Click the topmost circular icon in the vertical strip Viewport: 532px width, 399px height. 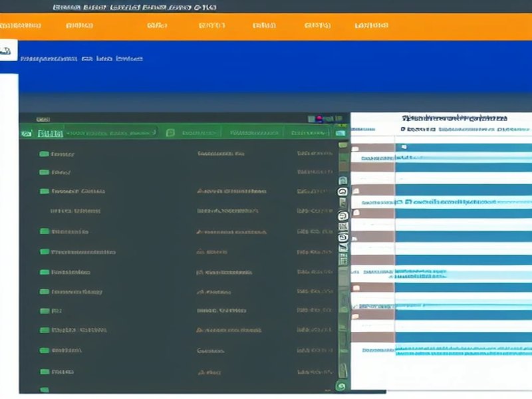point(342,192)
